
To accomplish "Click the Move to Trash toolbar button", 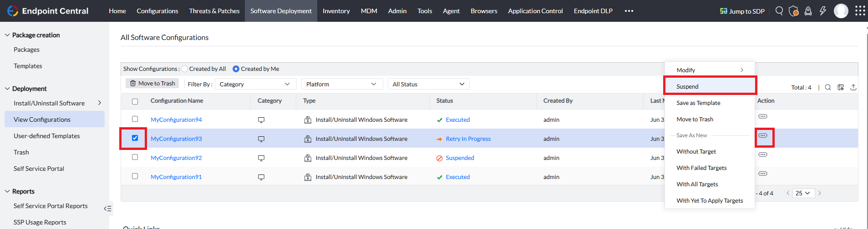I will (152, 84).
